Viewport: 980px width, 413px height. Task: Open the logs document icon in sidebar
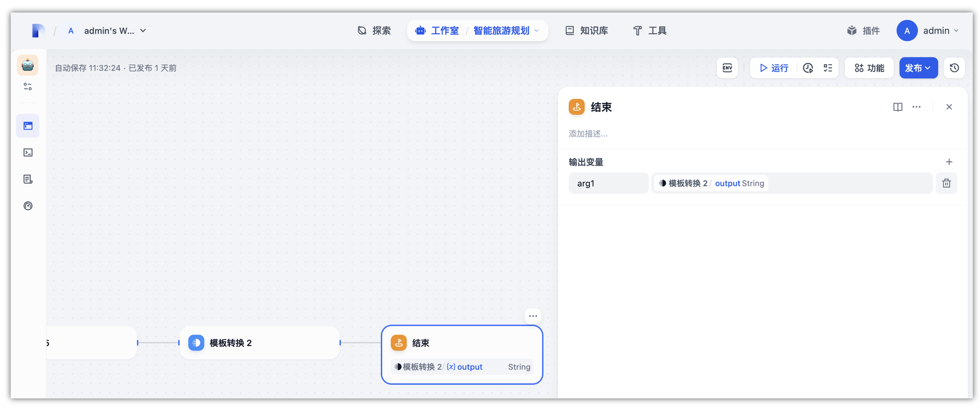28,179
